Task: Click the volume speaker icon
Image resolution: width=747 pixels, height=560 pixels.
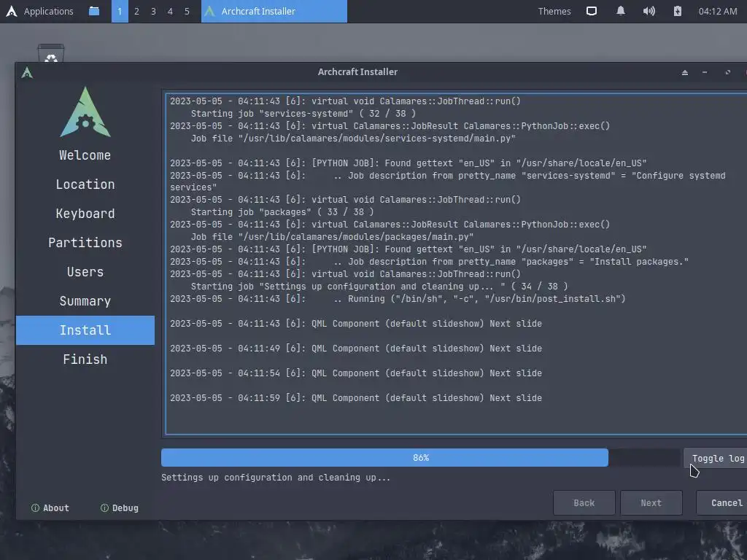Action: pos(649,11)
